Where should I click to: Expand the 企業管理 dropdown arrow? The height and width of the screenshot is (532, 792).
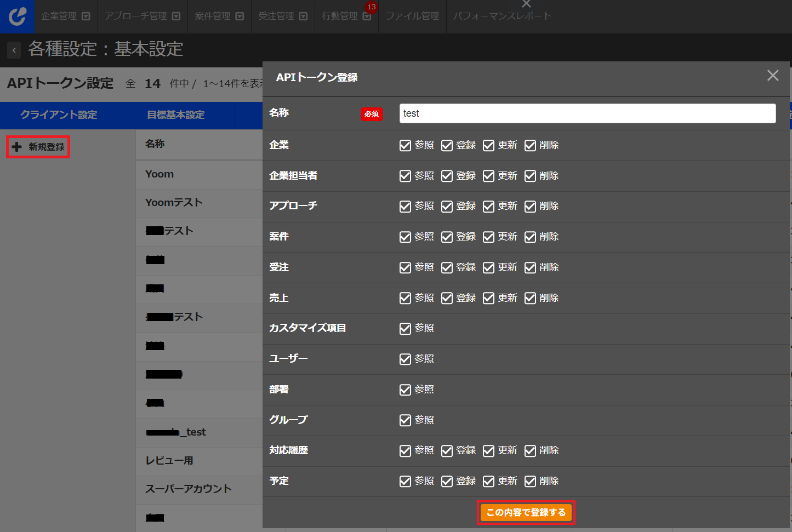pos(86,16)
